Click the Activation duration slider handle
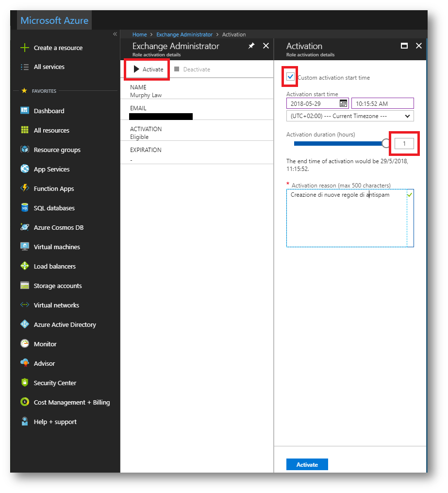 click(386, 144)
